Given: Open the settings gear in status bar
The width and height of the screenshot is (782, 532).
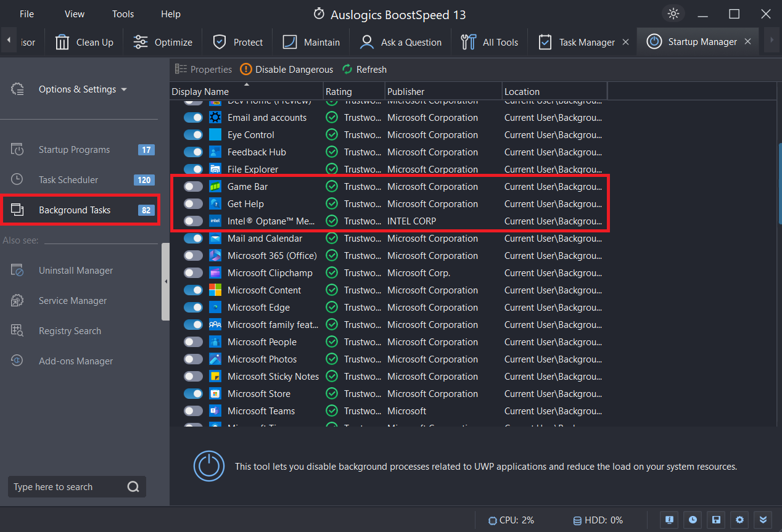Looking at the screenshot, I should click(739, 520).
